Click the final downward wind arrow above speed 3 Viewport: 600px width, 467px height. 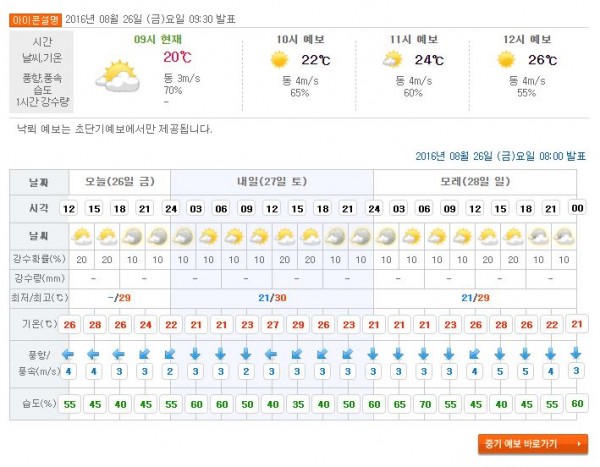click(576, 353)
